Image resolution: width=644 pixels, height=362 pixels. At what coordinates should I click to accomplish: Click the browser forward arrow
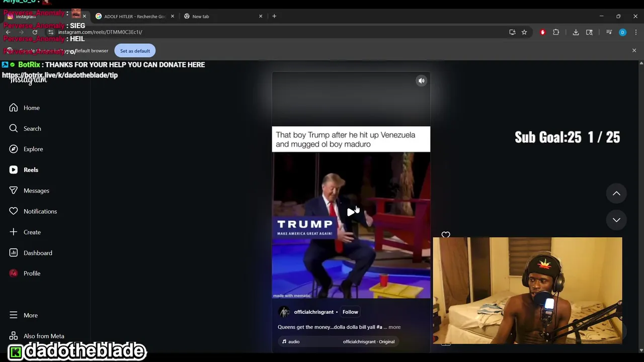pyautogui.click(x=22, y=32)
